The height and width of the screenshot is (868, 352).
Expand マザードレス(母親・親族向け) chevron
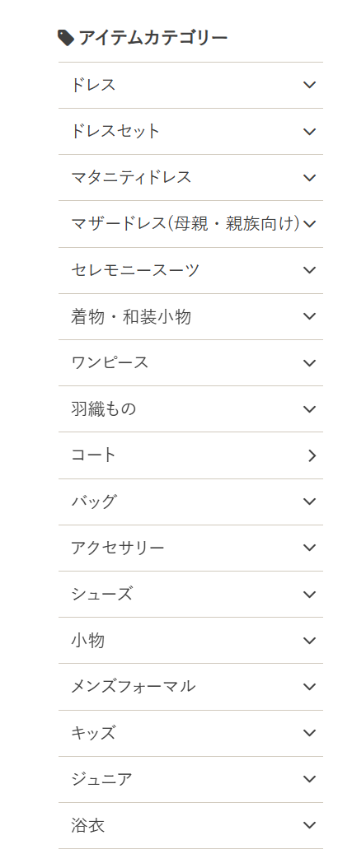tap(310, 224)
